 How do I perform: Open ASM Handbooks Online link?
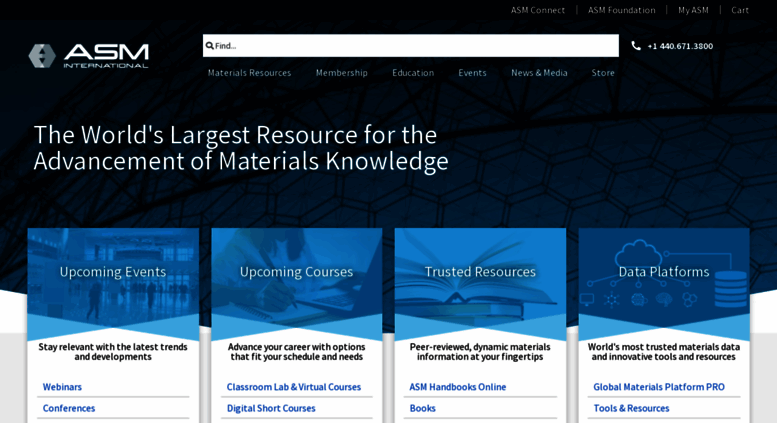[457, 387]
